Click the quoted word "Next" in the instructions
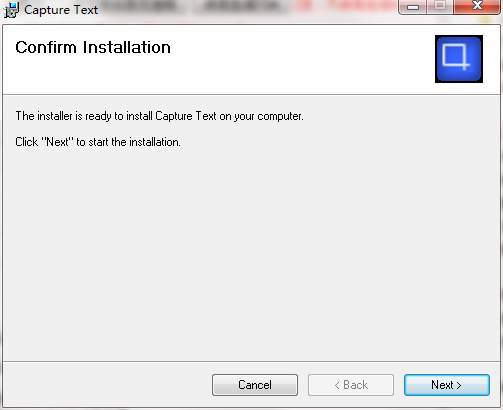This screenshot has width=503, height=410. click(57, 142)
